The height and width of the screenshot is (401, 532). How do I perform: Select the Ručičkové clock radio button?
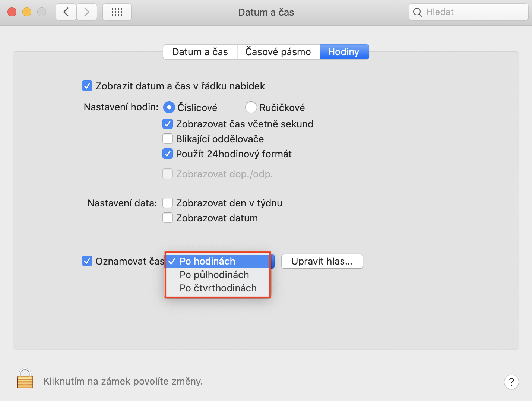click(251, 107)
